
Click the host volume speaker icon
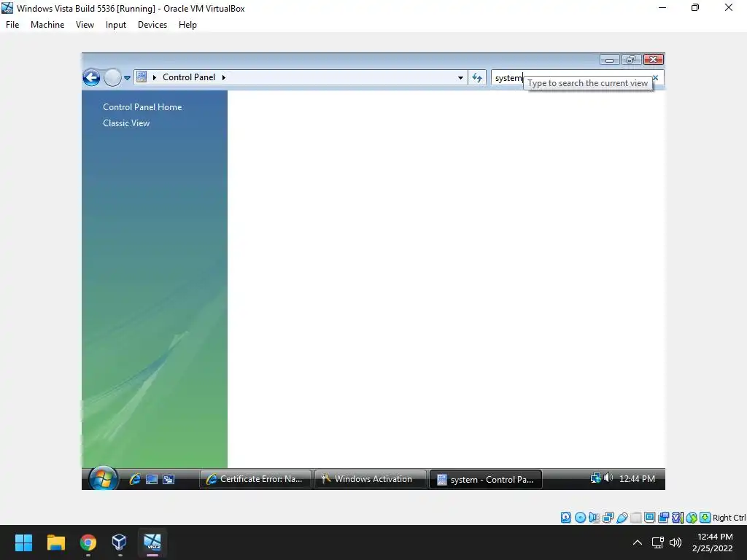click(x=676, y=542)
